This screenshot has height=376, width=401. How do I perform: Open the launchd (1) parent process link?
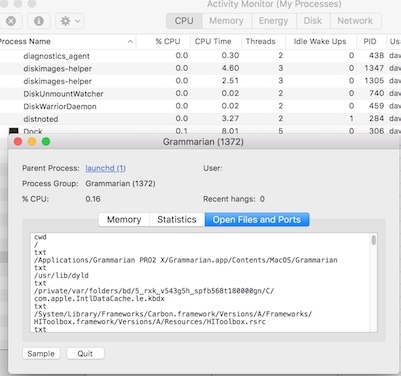click(105, 168)
